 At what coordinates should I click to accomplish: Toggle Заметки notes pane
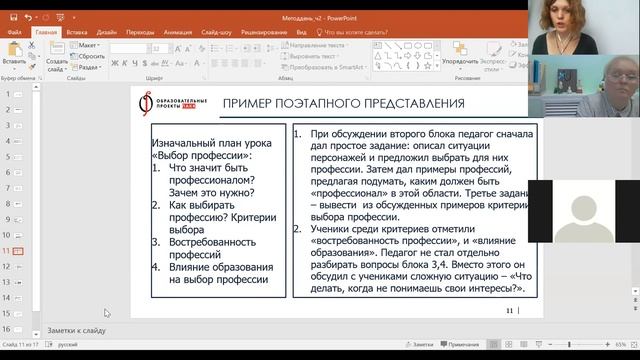(419, 344)
